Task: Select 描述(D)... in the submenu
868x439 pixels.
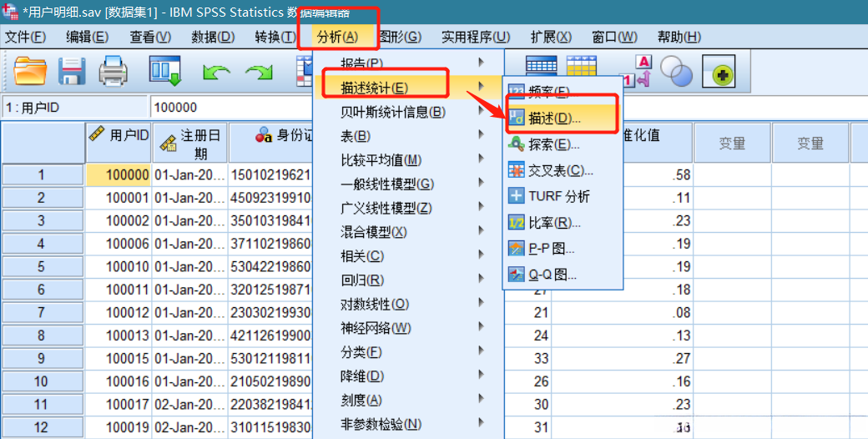Action: (563, 118)
